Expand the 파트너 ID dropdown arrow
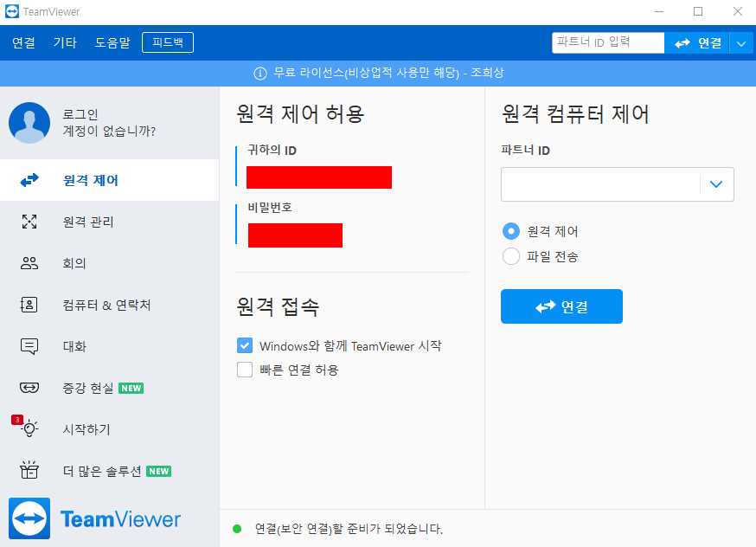756x547 pixels. (716, 184)
